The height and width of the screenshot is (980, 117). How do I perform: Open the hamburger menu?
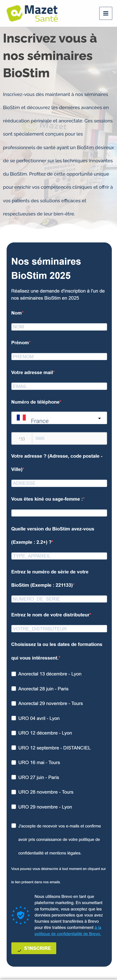pos(106,13)
